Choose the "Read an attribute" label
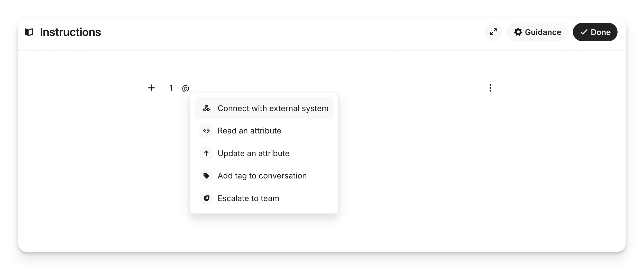This screenshot has height=270, width=644. pyautogui.click(x=249, y=131)
